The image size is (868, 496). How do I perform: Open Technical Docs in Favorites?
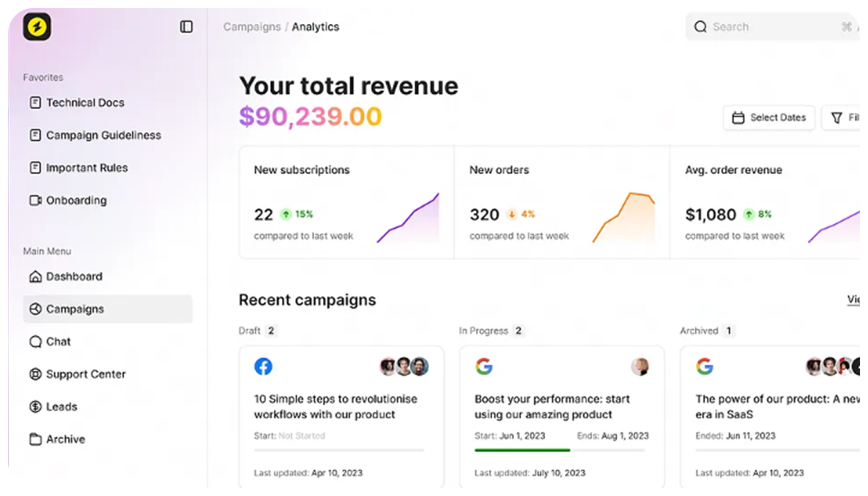[84, 103]
